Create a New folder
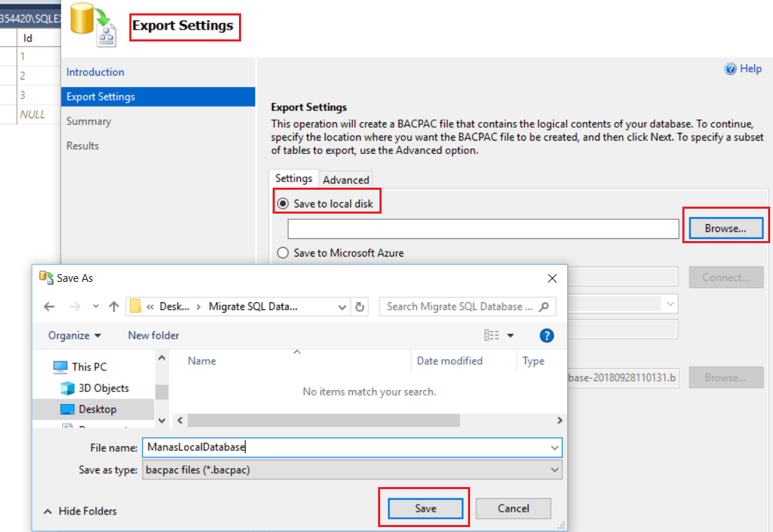 pyautogui.click(x=153, y=335)
